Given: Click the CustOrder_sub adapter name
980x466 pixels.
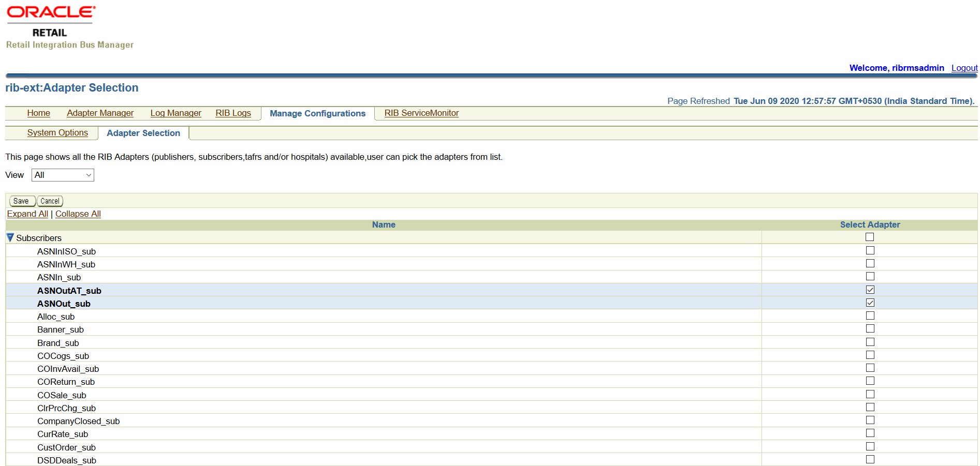Looking at the screenshot, I should 66,447.
